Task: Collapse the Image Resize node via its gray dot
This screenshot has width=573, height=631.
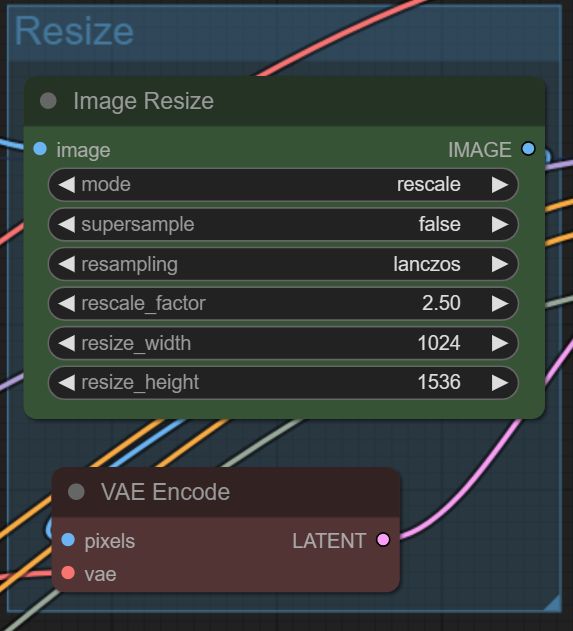Action: pos(48,101)
